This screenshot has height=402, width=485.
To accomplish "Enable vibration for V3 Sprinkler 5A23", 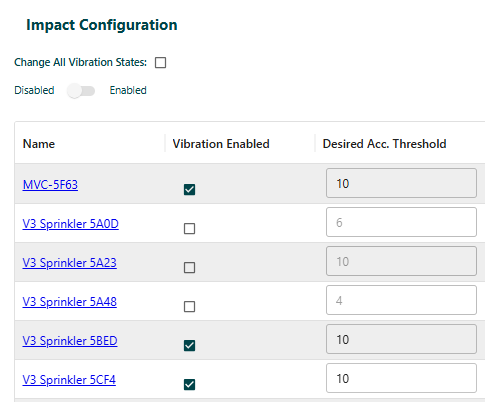I will [189, 268].
